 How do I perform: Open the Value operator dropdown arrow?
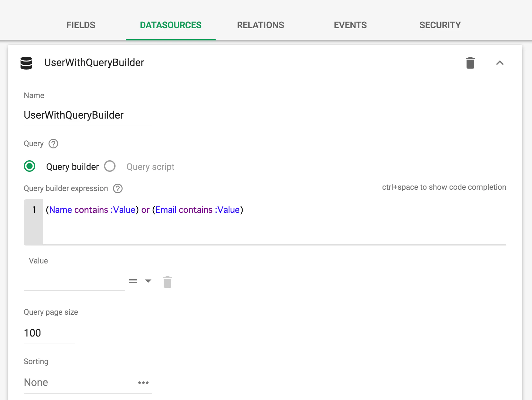(148, 281)
